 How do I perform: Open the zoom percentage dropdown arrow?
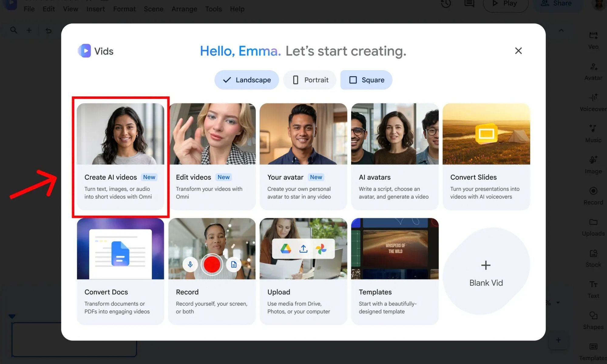558,302
